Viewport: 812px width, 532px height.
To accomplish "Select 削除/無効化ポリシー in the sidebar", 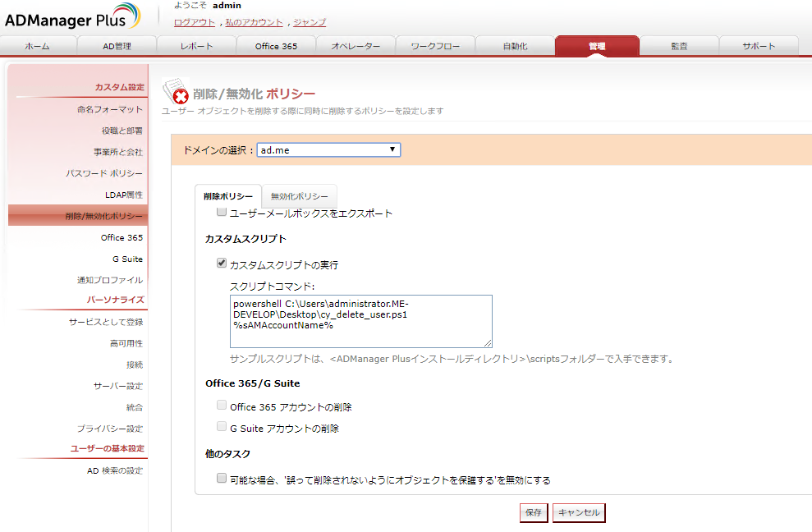I will [x=78, y=215].
